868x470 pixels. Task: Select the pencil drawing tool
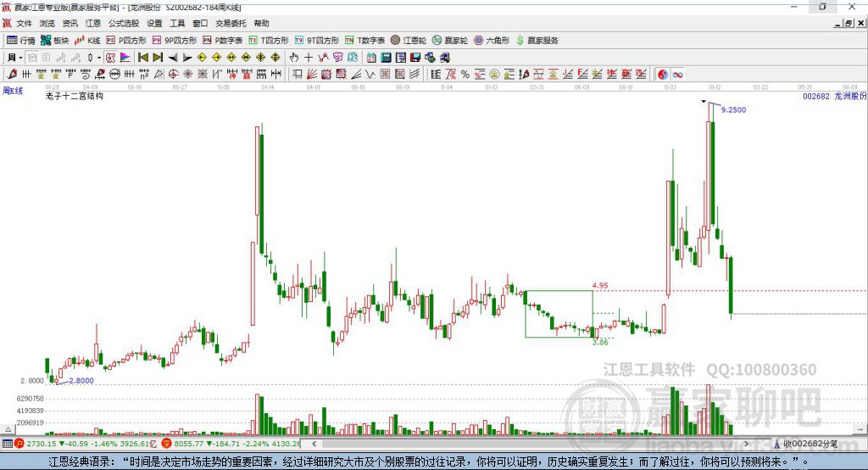[12, 75]
